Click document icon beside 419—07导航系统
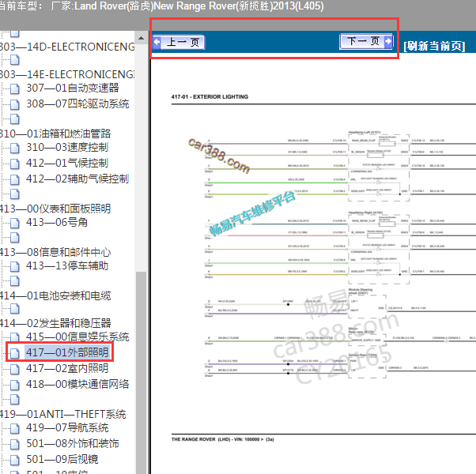The width and height of the screenshot is (476, 474). point(14,428)
